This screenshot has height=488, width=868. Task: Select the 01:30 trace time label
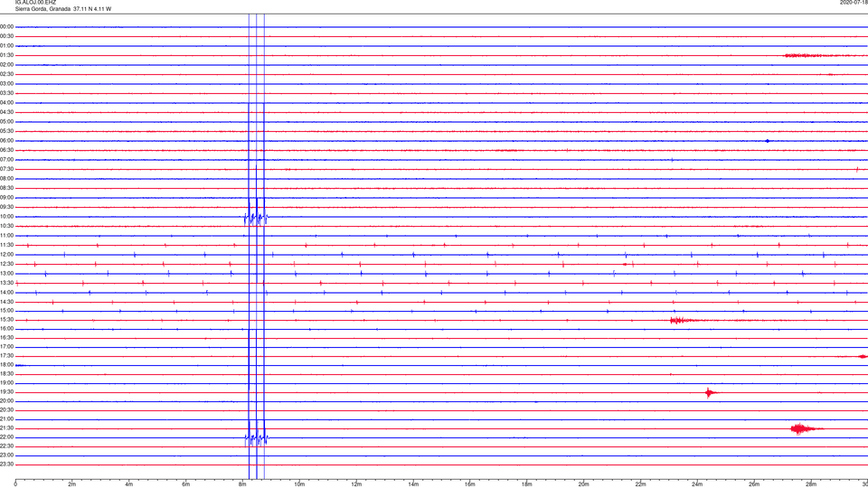[6, 55]
